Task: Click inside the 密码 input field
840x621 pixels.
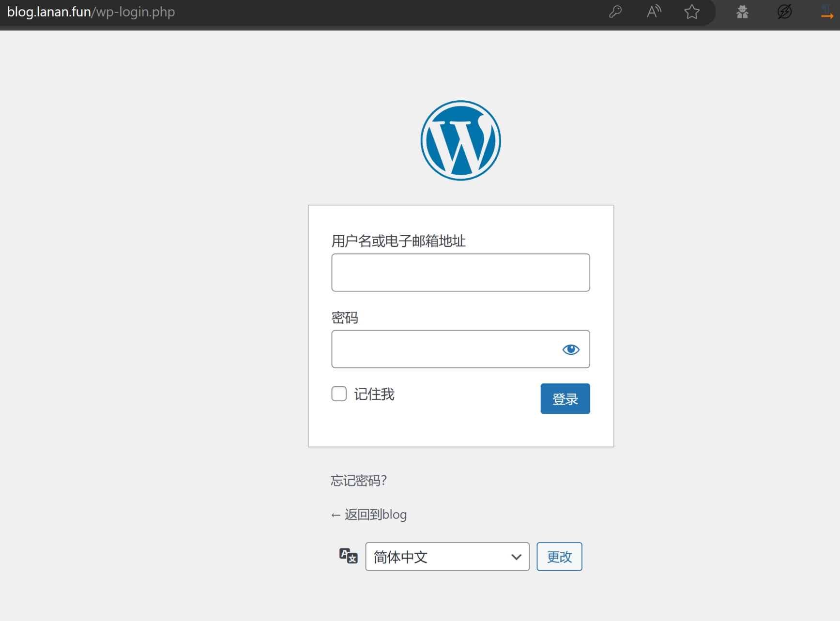Action: pos(443,349)
